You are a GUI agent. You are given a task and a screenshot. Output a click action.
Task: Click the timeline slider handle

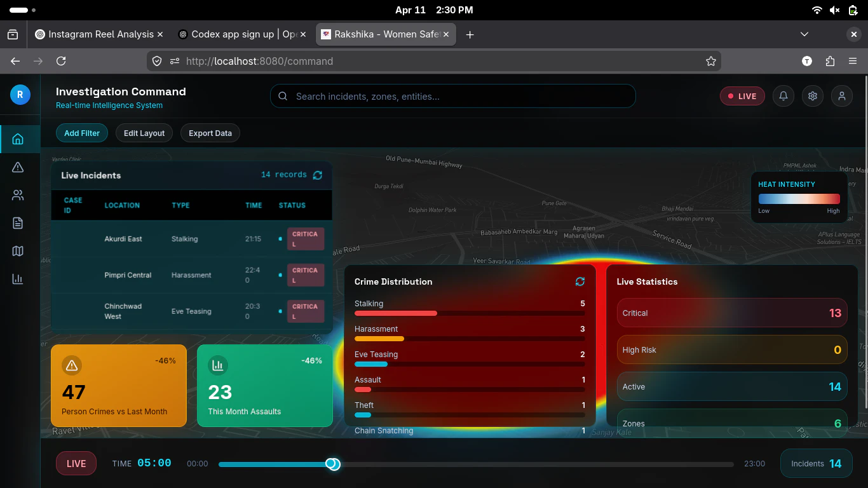[x=333, y=464]
